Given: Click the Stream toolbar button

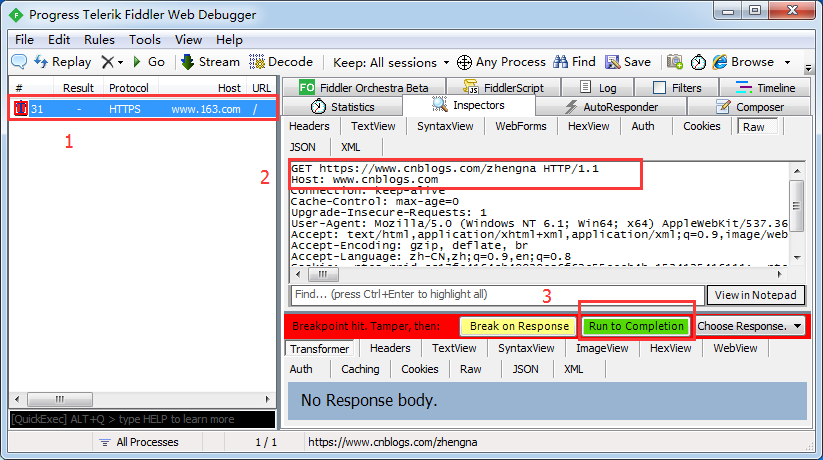Looking at the screenshot, I should [188, 62].
